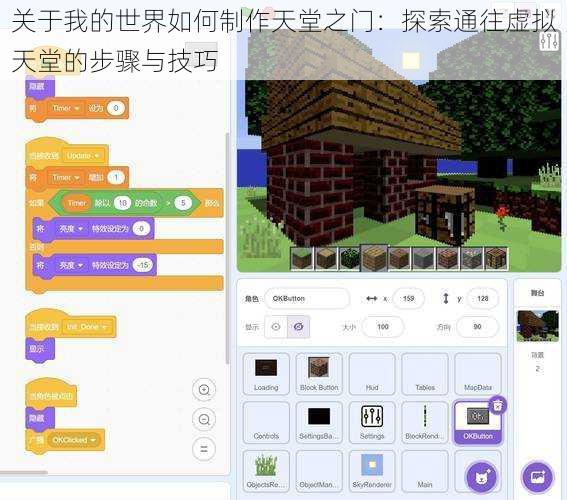Click the purple show block under Init_Done
This screenshot has height=500, width=567.
(x=40, y=349)
